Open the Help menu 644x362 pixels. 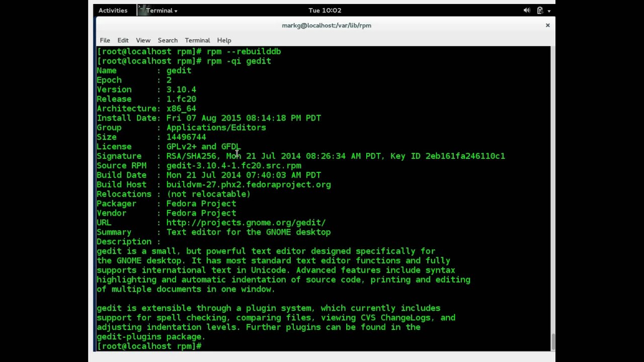click(224, 40)
